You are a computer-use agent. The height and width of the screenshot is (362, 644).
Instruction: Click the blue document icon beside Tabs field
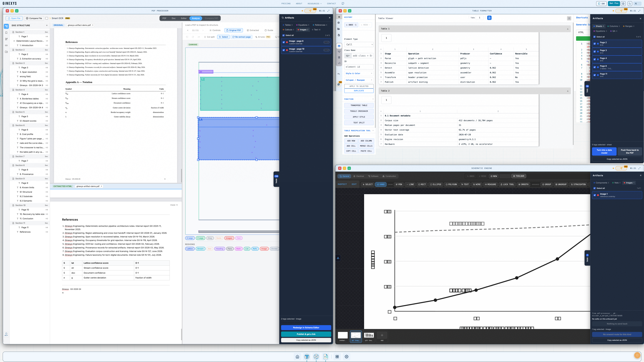point(489,18)
